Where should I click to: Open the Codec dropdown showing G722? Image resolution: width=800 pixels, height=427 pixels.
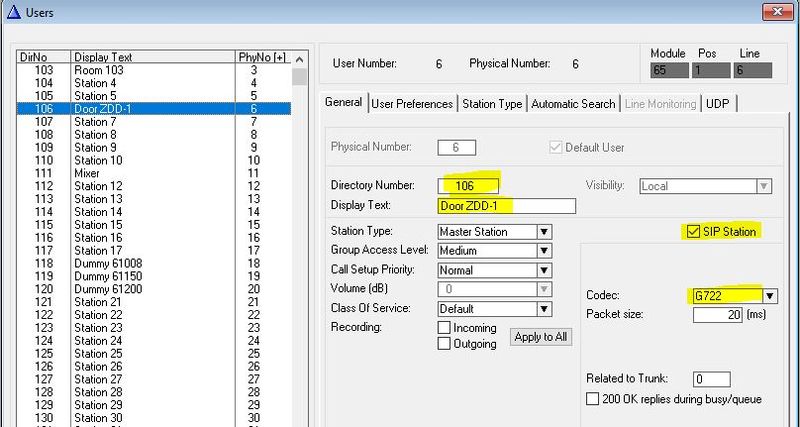pos(769,295)
